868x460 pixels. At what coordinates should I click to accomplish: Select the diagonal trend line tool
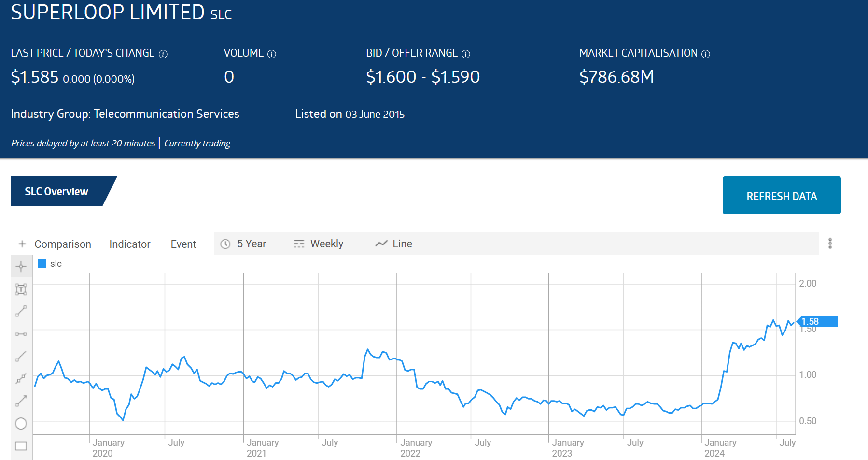point(21,356)
